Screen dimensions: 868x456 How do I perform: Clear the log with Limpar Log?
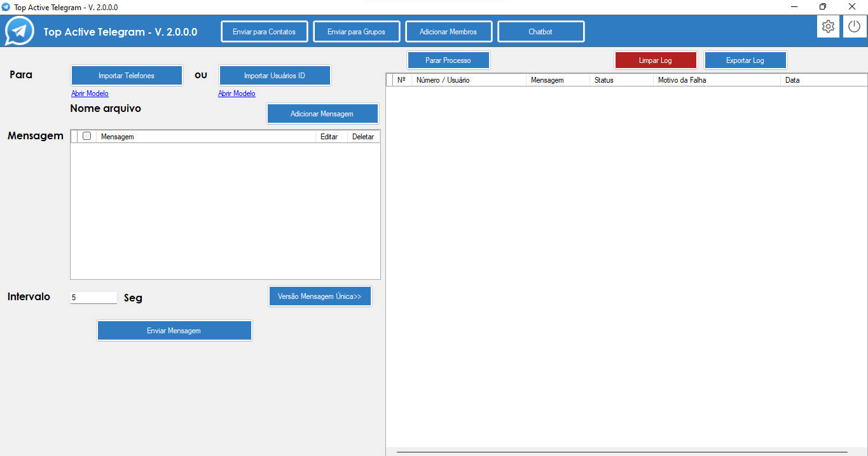[656, 60]
